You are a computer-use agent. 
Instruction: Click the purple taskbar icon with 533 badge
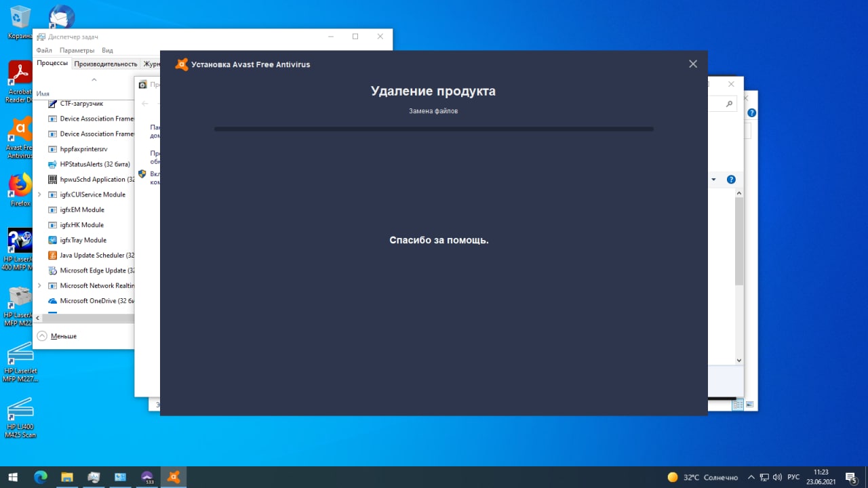point(147,477)
